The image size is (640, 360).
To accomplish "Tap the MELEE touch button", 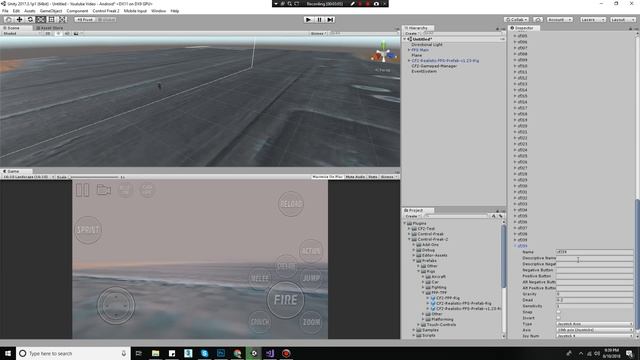I will click(x=260, y=278).
